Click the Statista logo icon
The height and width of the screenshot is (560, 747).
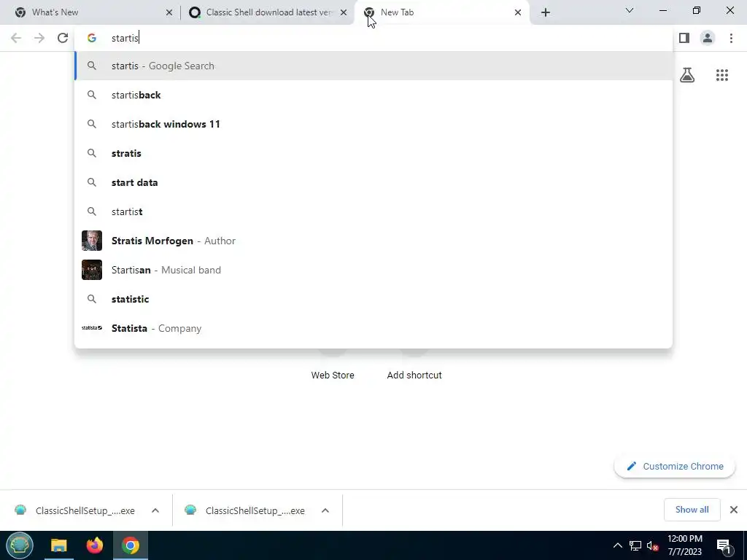92,328
